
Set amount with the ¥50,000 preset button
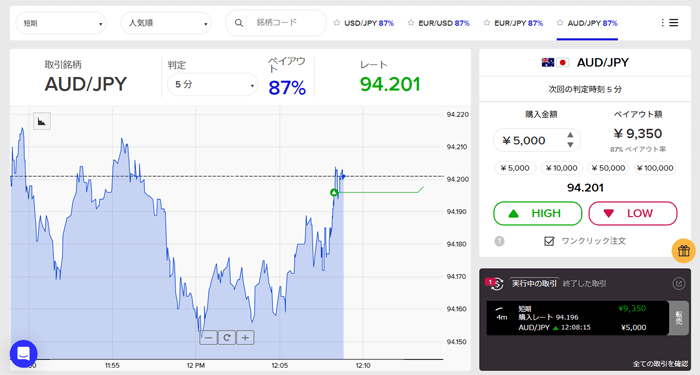[x=608, y=168]
